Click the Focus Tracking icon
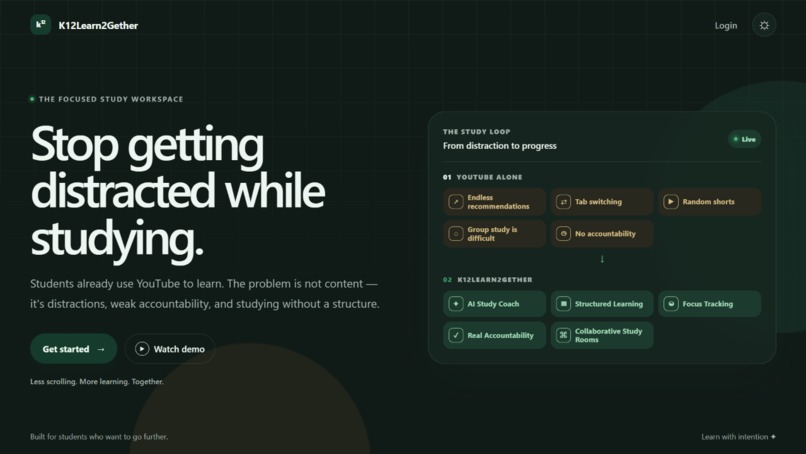This screenshot has width=806, height=454. coord(671,304)
